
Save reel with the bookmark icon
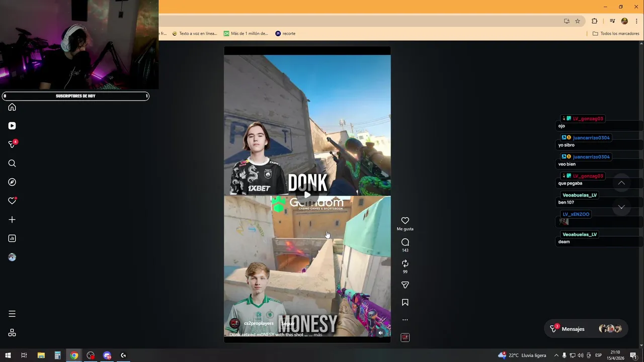click(405, 303)
